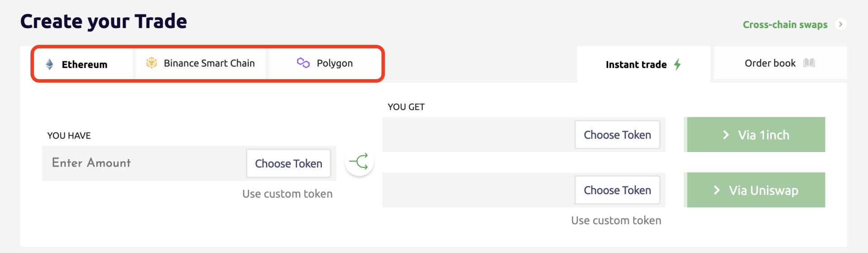This screenshot has height=253, width=868.
Task: Click the Binance Smart Chain cube icon
Action: point(151,63)
